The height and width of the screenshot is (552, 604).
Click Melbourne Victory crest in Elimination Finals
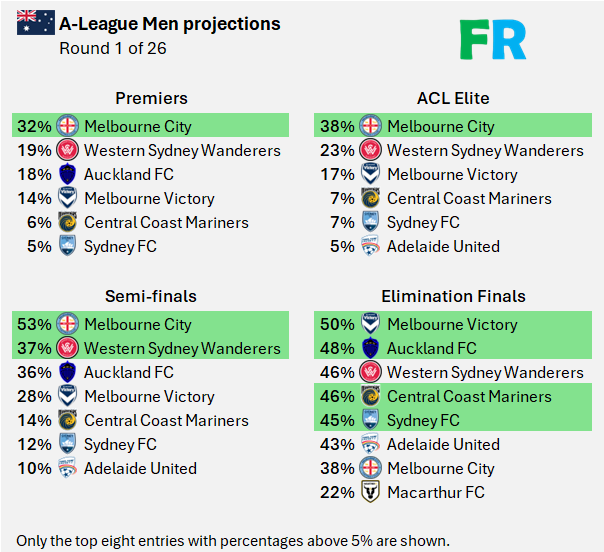pyautogui.click(x=371, y=324)
